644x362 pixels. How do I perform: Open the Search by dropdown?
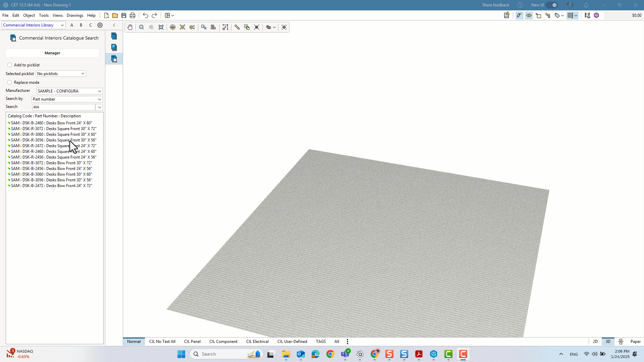tap(67, 99)
